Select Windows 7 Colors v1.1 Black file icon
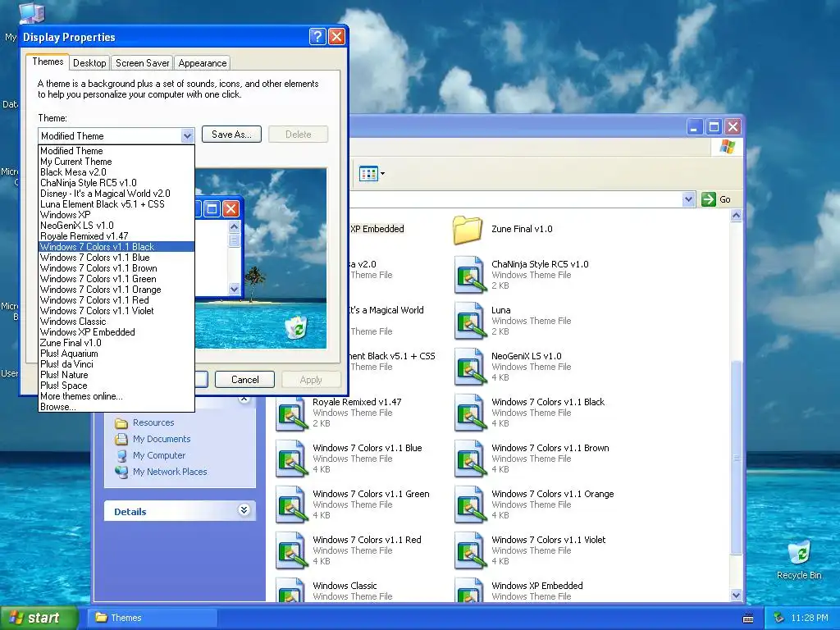The width and height of the screenshot is (840, 630). pyautogui.click(x=469, y=413)
